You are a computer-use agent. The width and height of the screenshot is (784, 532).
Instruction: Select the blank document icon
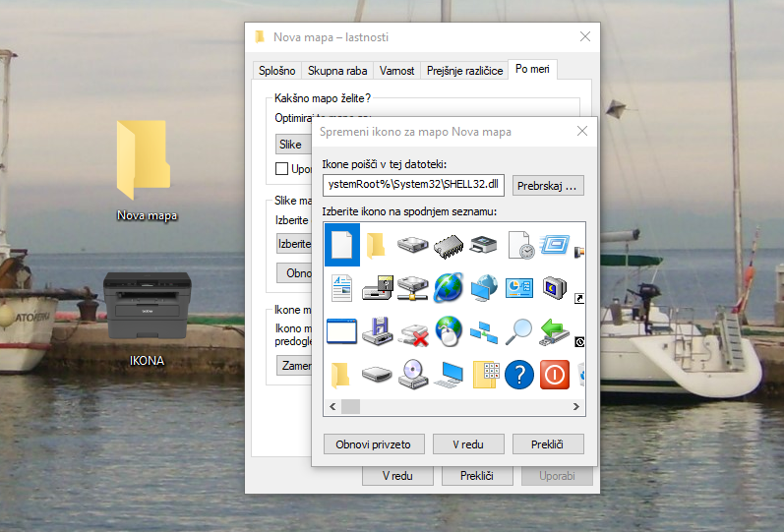[x=341, y=245]
